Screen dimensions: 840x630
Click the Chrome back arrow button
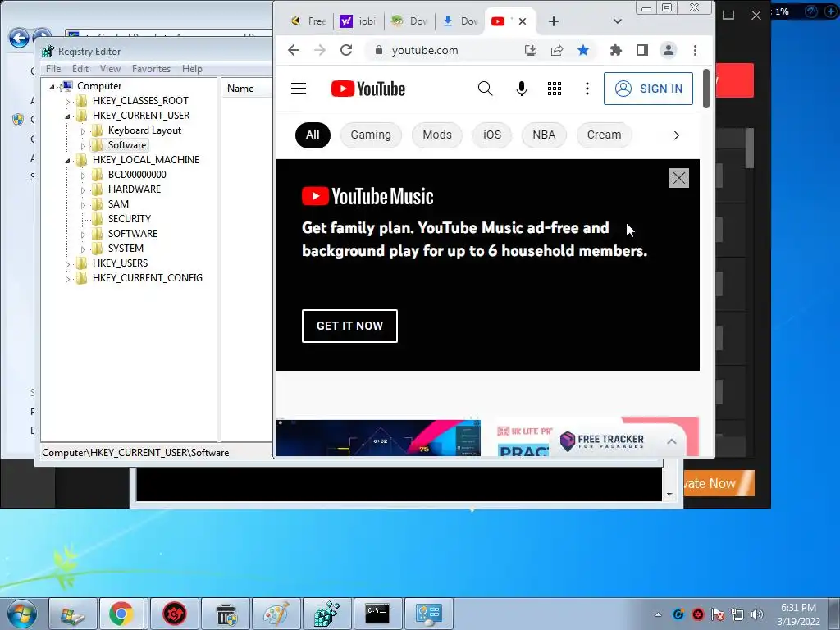point(294,50)
